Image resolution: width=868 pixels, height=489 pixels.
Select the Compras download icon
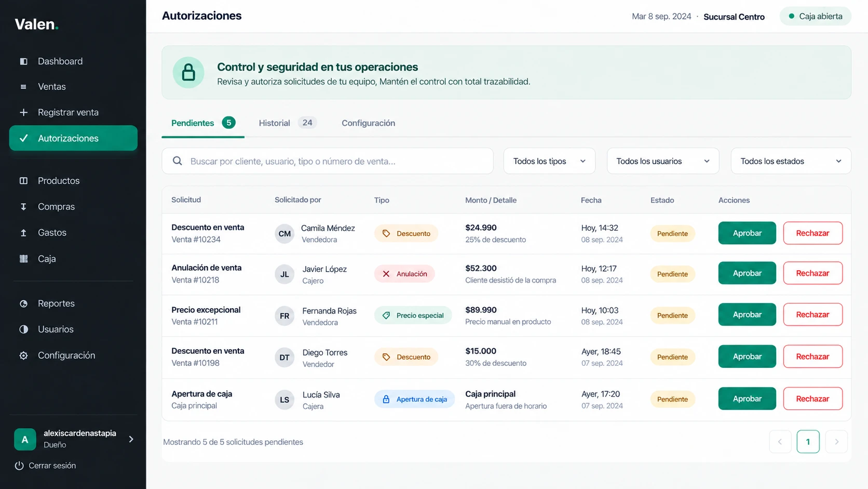(23, 207)
